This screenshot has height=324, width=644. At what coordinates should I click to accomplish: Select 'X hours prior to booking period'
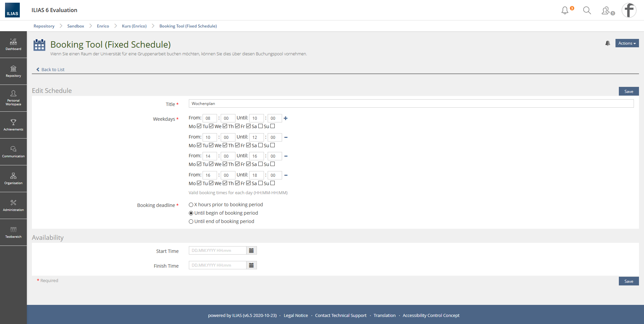pyautogui.click(x=191, y=205)
